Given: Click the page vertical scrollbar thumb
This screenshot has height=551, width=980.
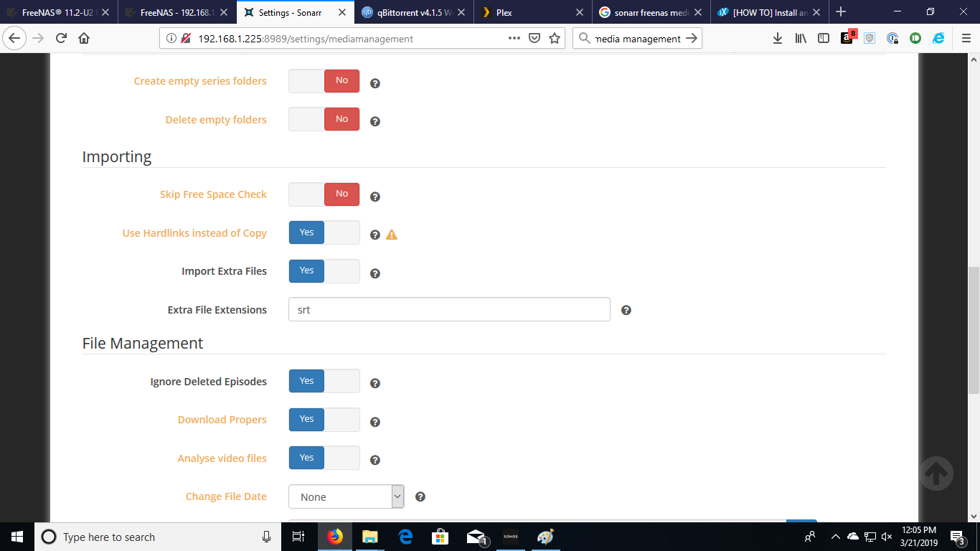Looking at the screenshot, I should 974,331.
